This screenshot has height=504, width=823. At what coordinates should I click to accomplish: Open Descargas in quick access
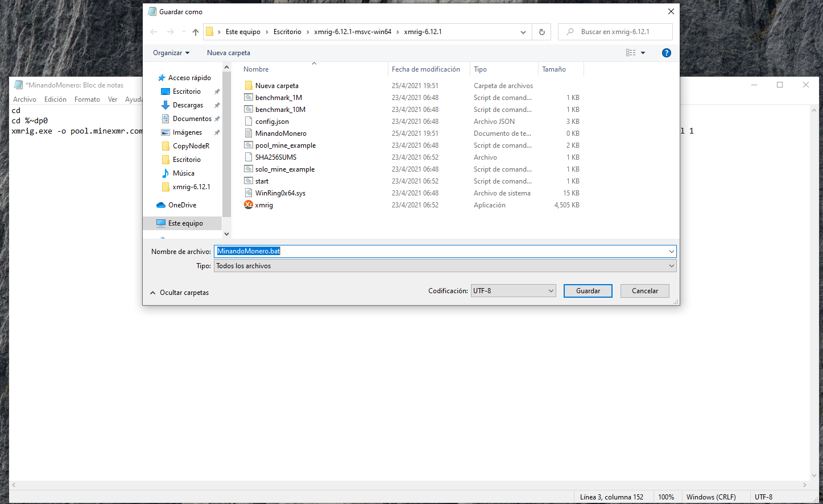[188, 105]
